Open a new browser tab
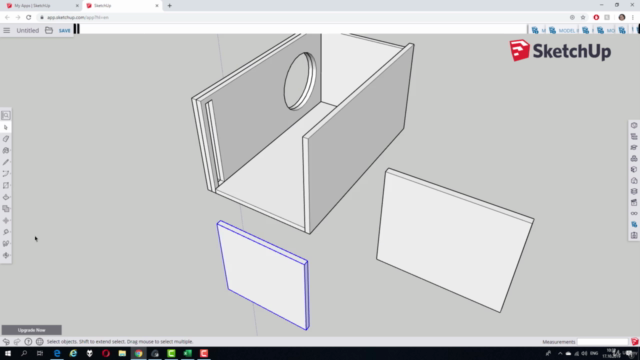The width and height of the screenshot is (640, 360). [169, 6]
